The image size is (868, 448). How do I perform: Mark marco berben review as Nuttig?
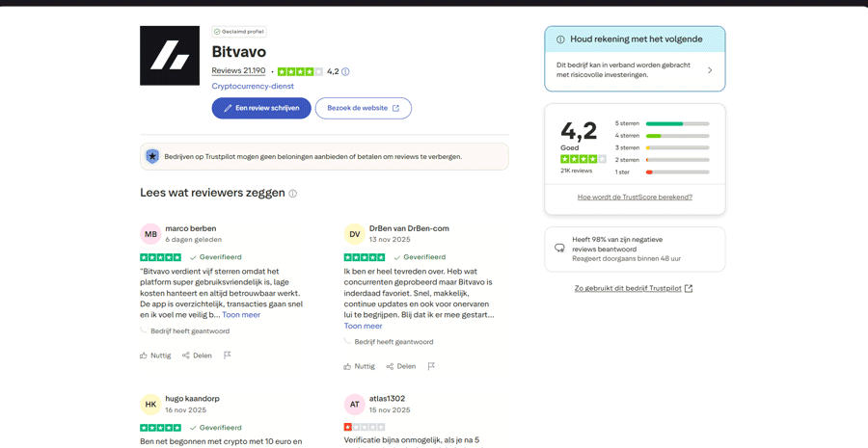(x=155, y=356)
